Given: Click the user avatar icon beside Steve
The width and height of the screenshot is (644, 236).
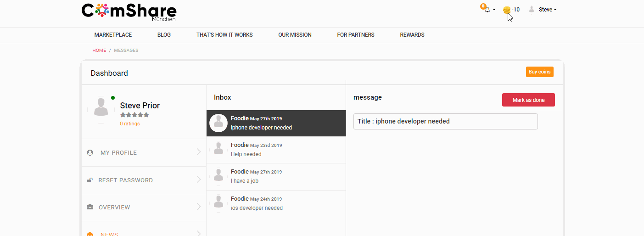Looking at the screenshot, I should pyautogui.click(x=532, y=9).
